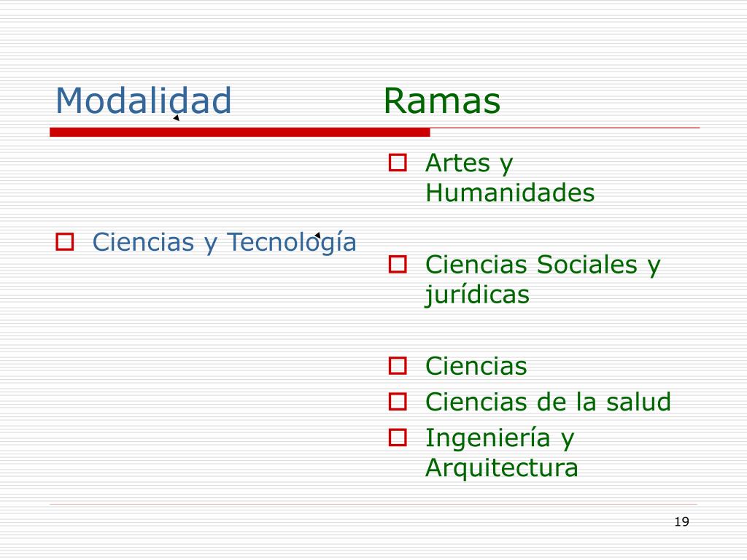Click the square bullet next to Ciencias Sociales y jurídicas
The image size is (747, 560).
(x=398, y=264)
